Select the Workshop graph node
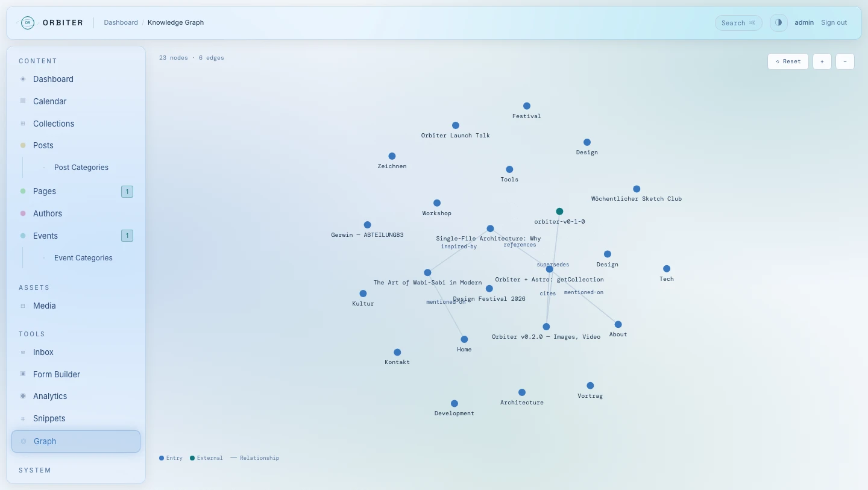 [x=437, y=203]
